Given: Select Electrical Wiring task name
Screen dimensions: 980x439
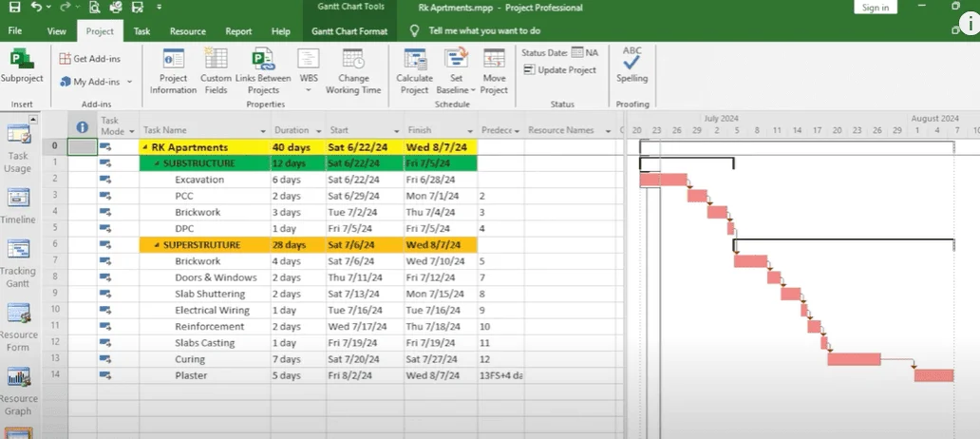Looking at the screenshot, I should pos(205,310).
